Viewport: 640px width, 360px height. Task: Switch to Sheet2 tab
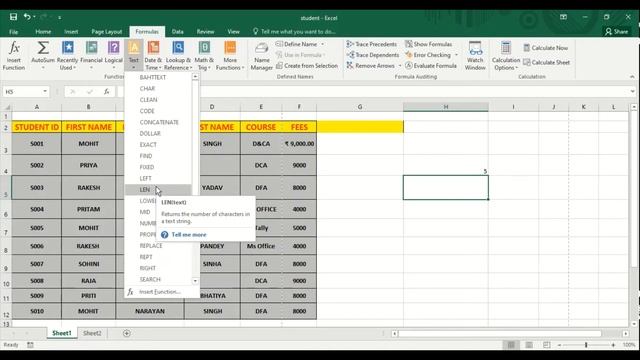pos(92,333)
